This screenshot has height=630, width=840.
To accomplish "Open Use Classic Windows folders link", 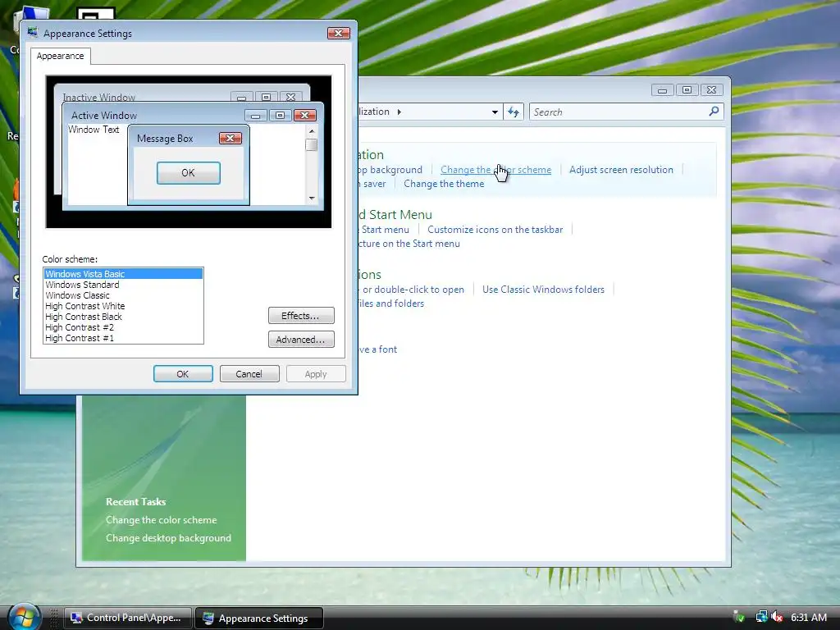I will pos(543,290).
